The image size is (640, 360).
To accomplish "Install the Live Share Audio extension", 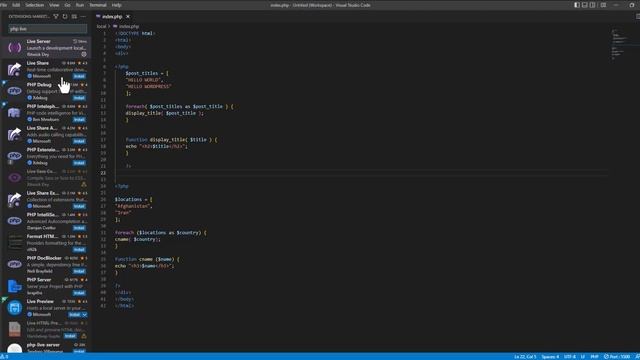I will pos(79,141).
